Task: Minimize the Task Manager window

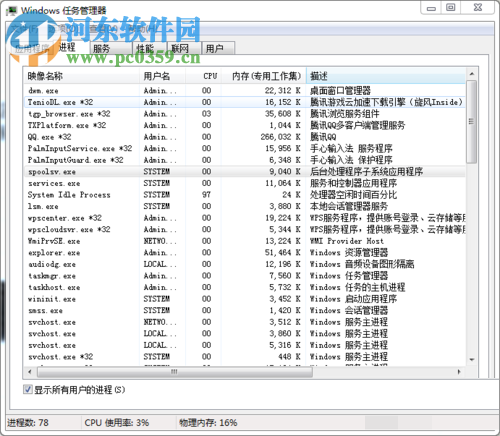Action: [431, 8]
